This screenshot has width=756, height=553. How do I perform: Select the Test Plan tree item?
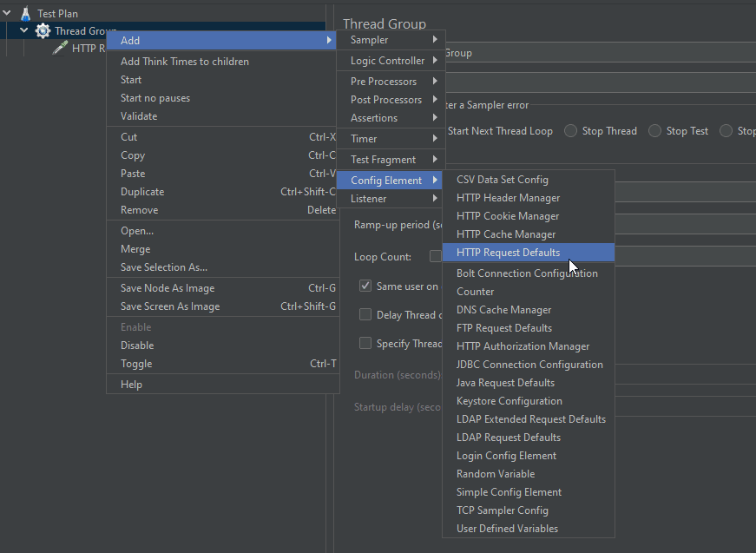tap(57, 14)
